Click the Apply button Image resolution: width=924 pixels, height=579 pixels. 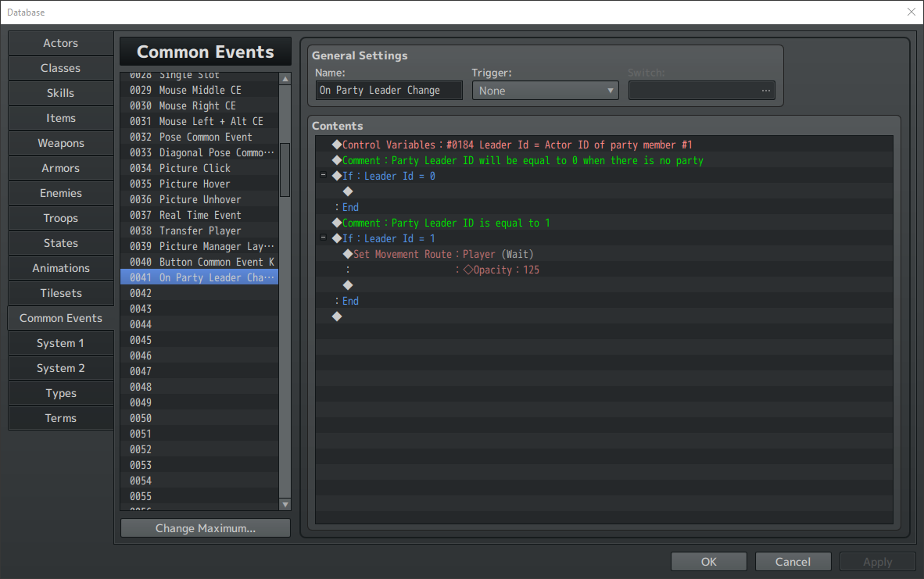pyautogui.click(x=877, y=562)
